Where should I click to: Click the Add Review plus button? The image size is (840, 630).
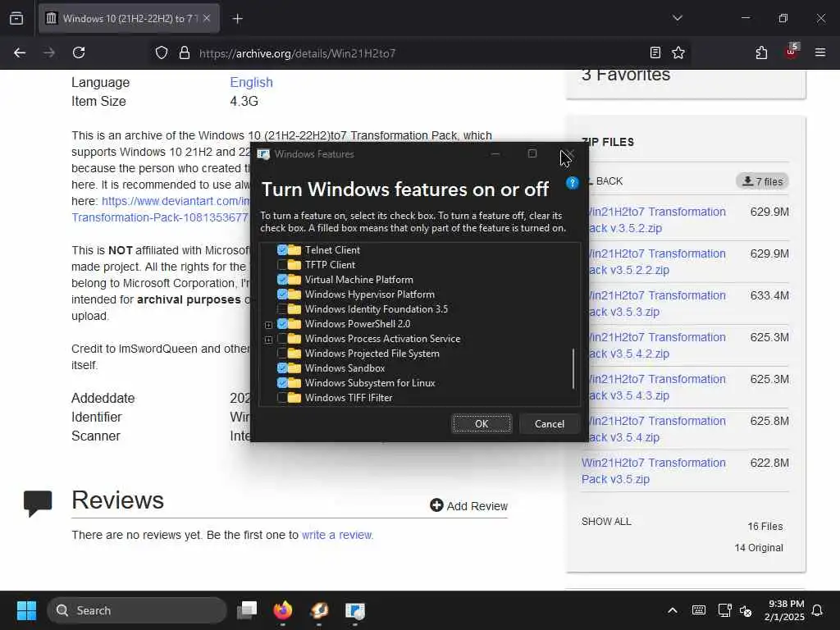[468, 505]
